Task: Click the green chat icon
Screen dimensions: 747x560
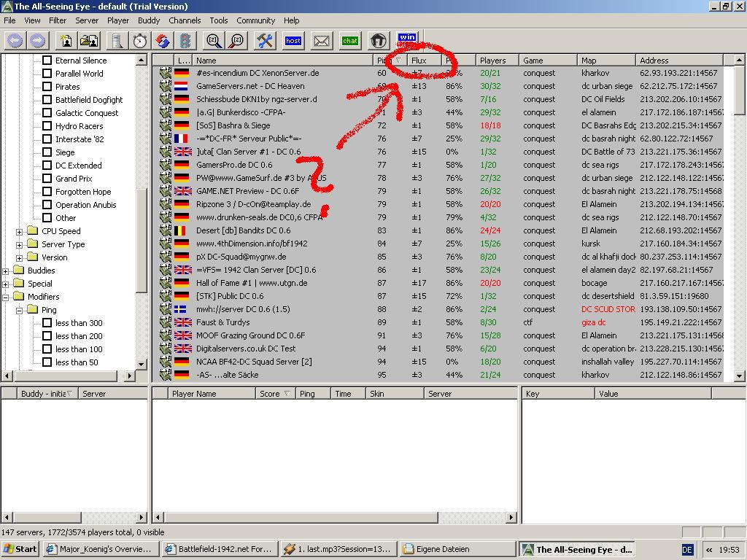Action: click(349, 41)
